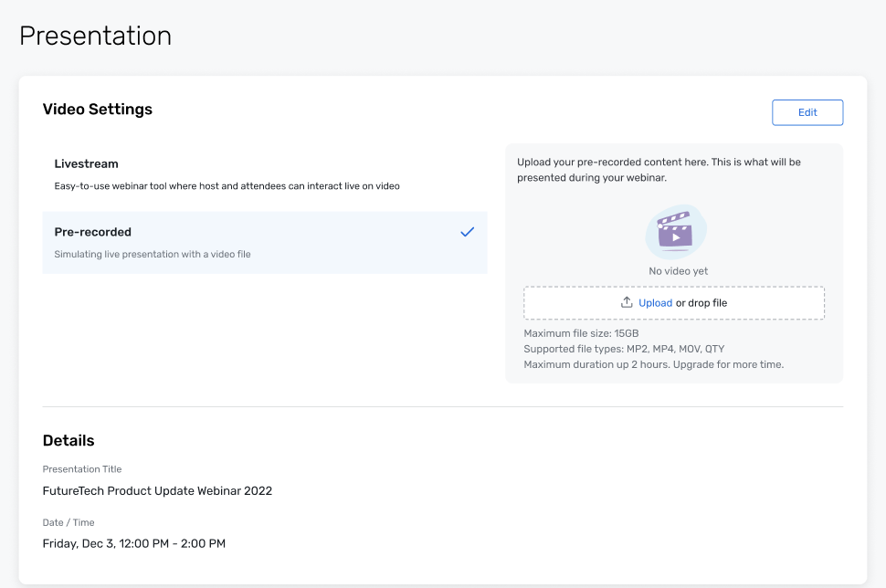
Task: Click the upload arrow icon
Action: click(x=627, y=303)
